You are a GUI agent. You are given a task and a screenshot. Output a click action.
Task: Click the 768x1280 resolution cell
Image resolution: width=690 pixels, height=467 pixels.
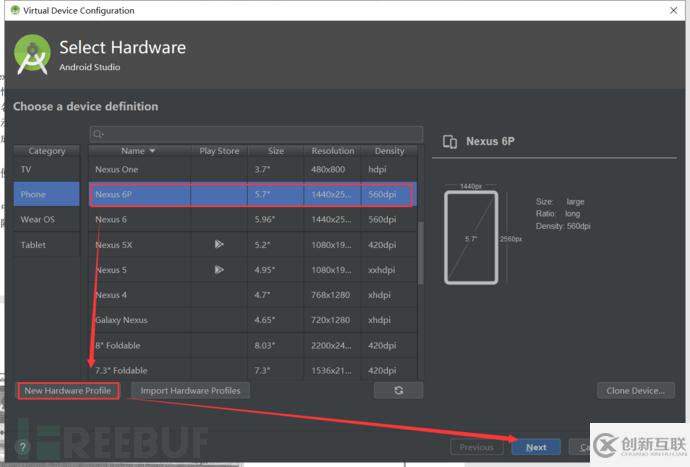330,294
